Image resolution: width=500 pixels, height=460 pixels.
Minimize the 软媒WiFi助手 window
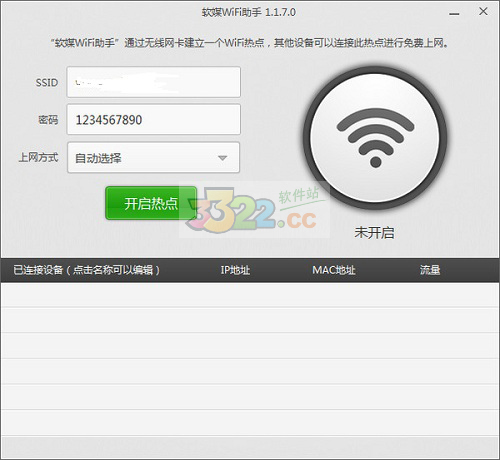454,14
